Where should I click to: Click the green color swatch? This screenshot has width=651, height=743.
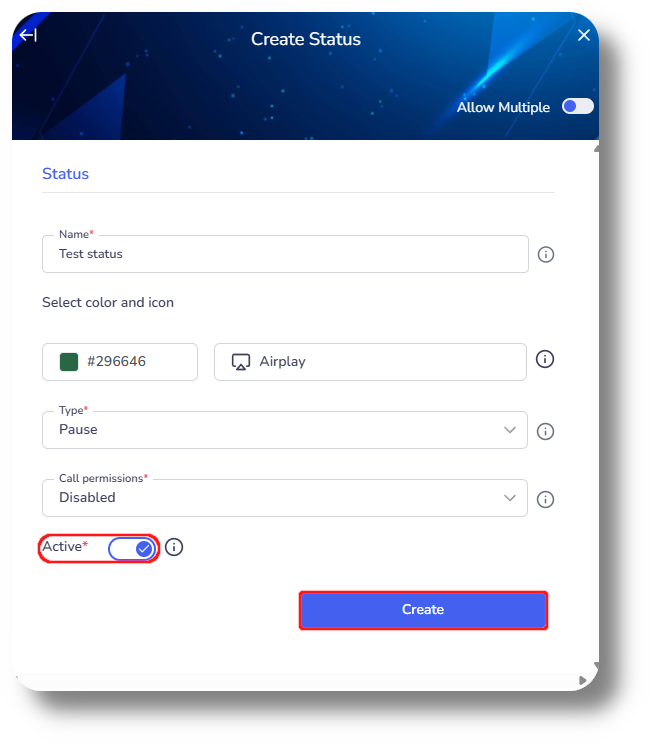coord(69,362)
